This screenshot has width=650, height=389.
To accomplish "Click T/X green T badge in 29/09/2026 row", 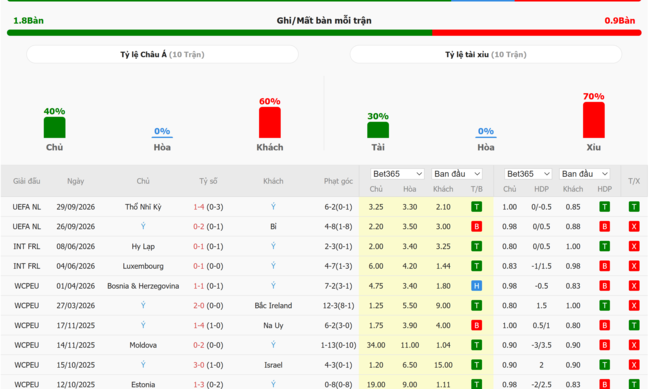I will [634, 207].
